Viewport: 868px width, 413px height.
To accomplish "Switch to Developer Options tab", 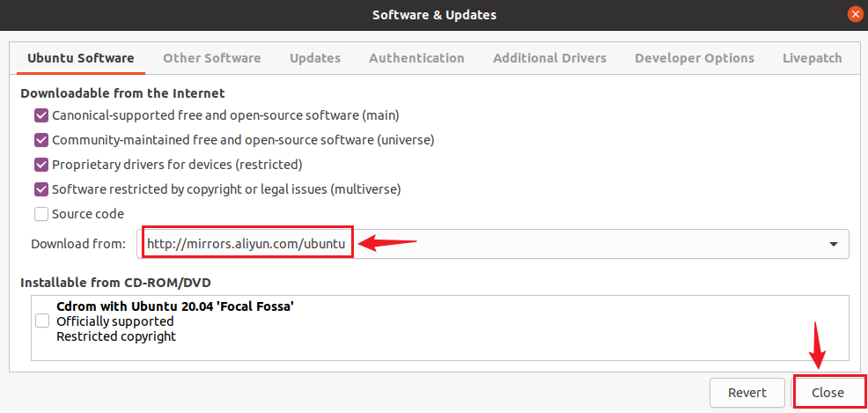I will 694,58.
